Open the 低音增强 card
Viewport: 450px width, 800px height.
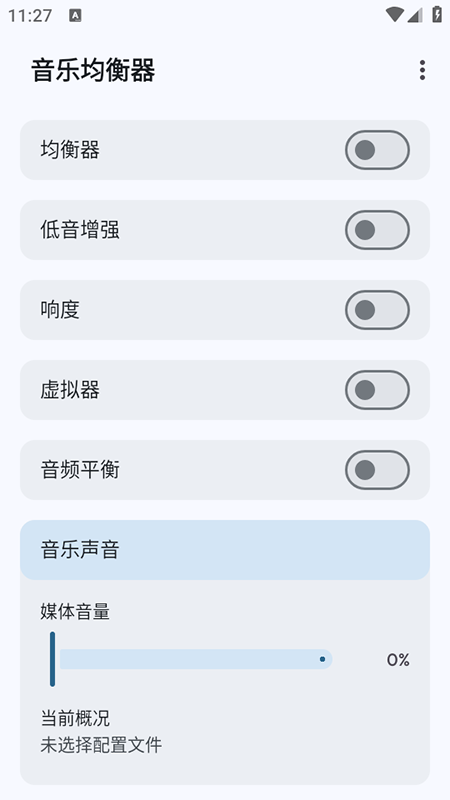[225, 230]
